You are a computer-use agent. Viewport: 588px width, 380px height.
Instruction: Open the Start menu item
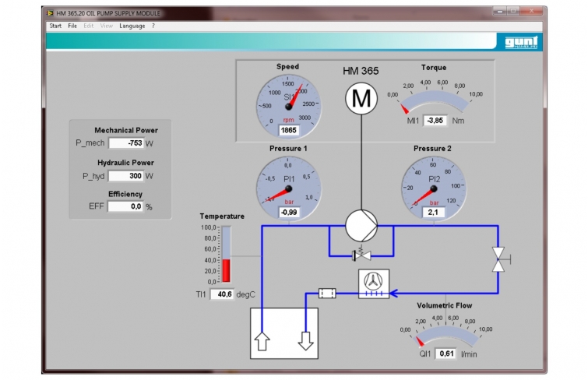55,26
